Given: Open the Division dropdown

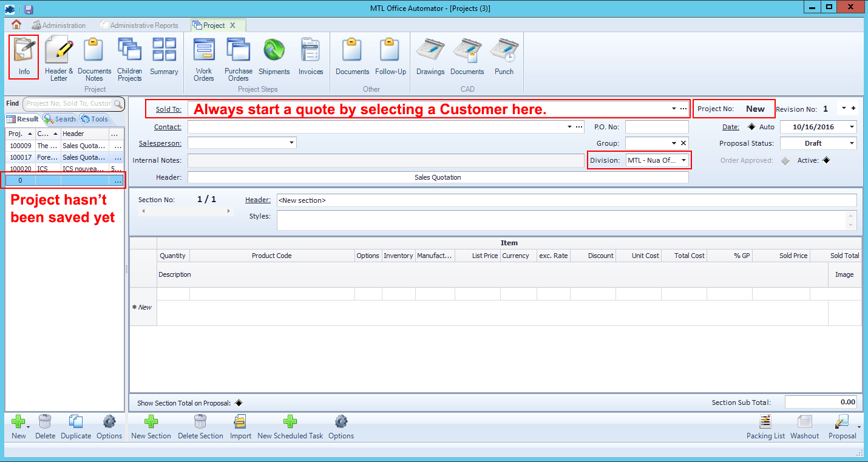Looking at the screenshot, I should coord(683,160).
